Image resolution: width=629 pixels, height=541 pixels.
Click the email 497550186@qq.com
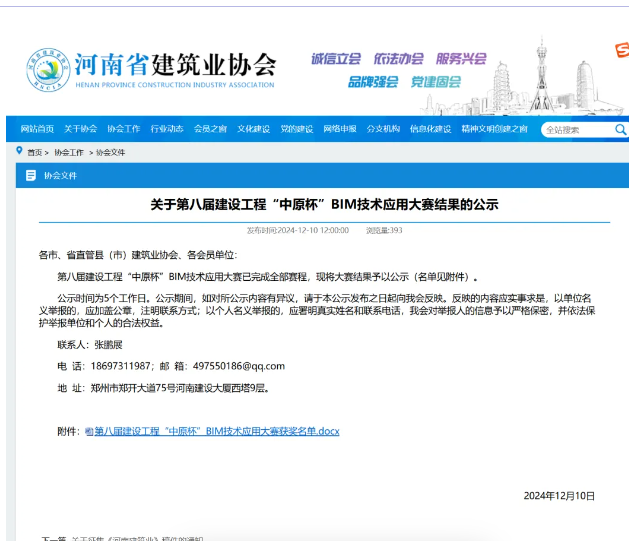click(239, 366)
